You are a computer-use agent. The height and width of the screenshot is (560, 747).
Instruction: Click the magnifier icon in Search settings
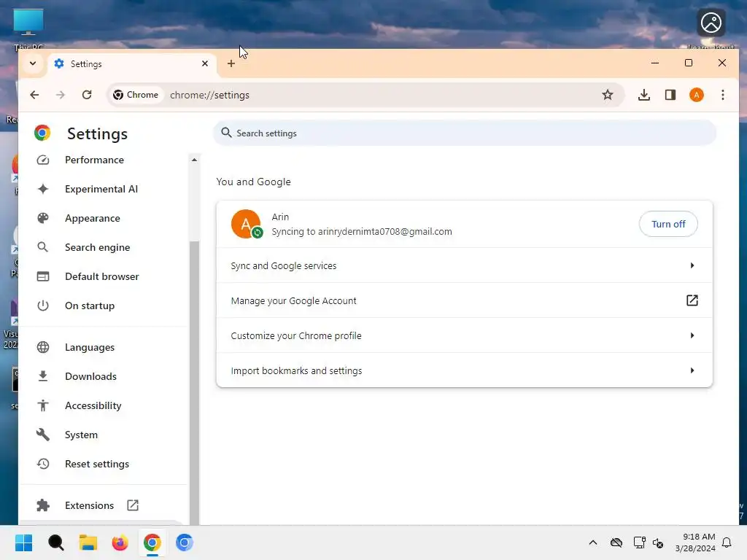coord(226,133)
